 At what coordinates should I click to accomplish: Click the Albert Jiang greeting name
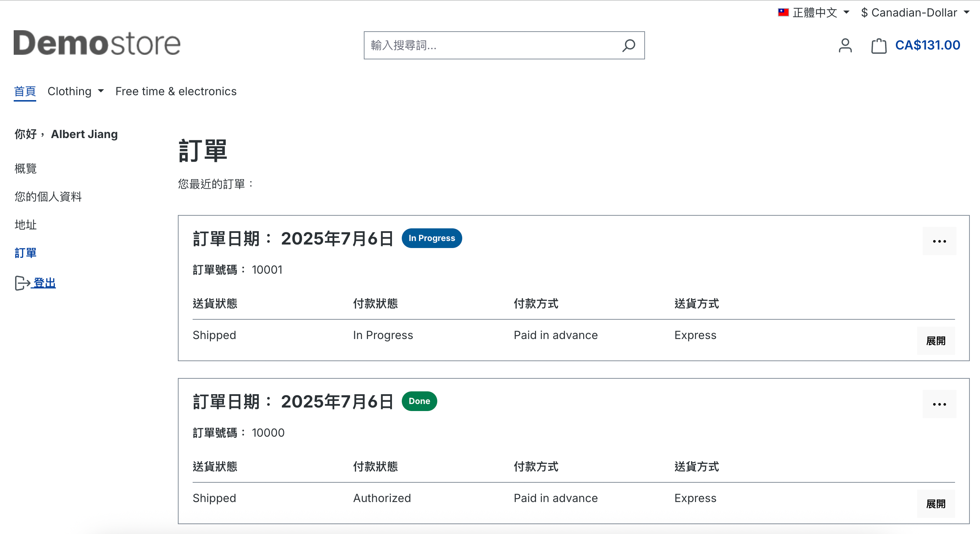point(84,134)
